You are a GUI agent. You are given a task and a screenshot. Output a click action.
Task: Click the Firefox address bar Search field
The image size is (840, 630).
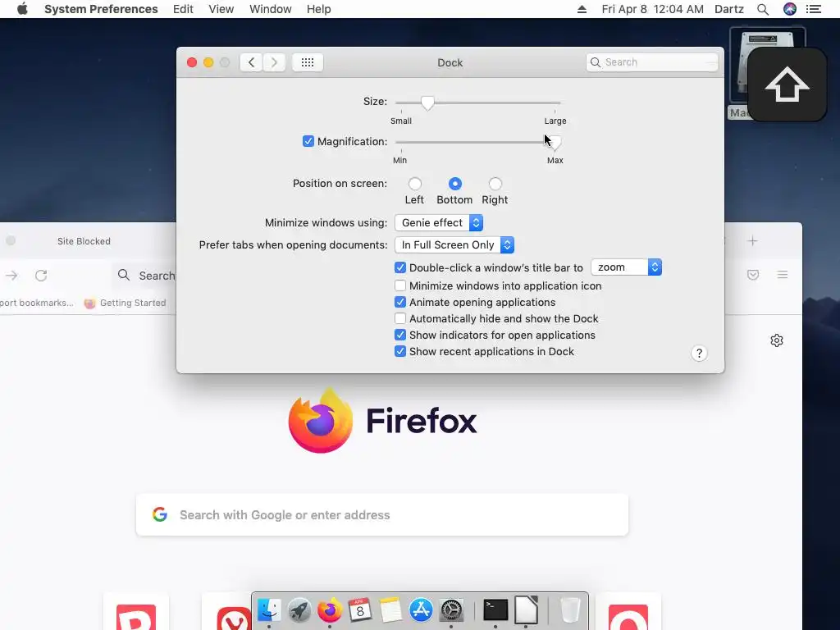click(x=144, y=276)
